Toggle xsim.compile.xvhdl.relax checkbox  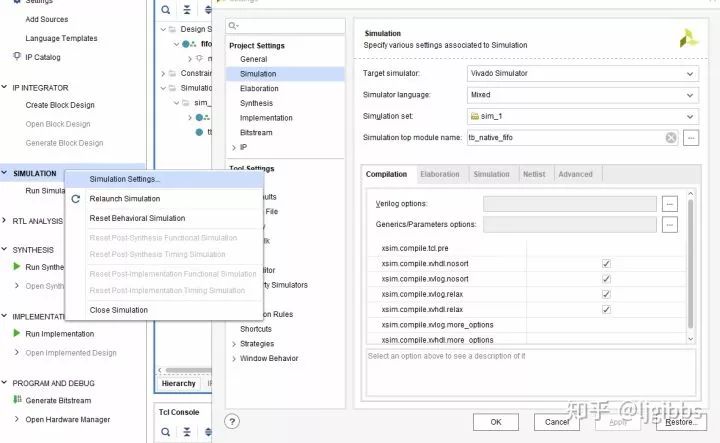pyautogui.click(x=606, y=309)
